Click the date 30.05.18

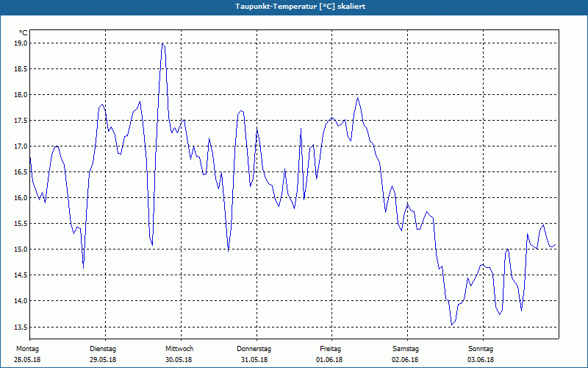[x=179, y=360]
